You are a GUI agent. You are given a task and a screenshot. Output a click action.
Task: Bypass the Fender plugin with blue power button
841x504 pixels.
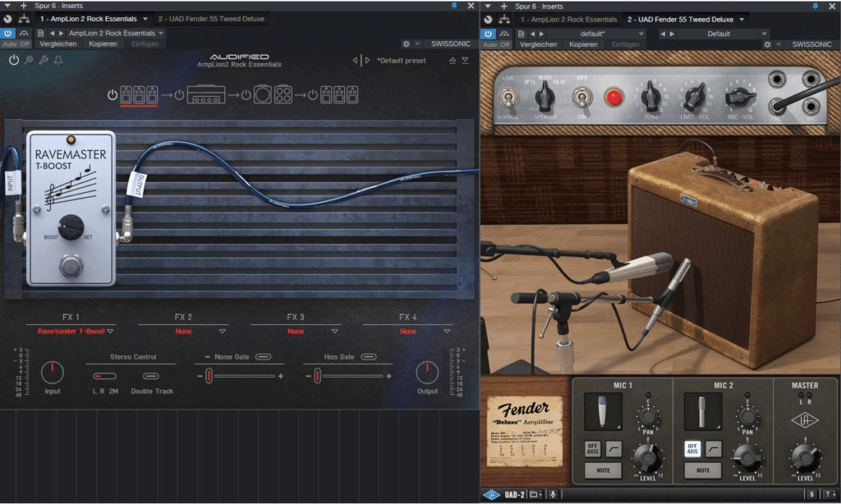click(488, 33)
